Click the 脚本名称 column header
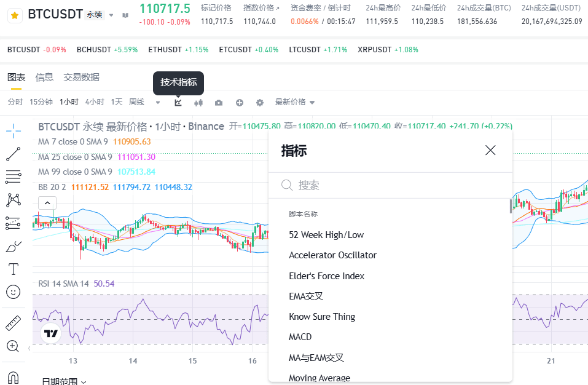Screen dimensions: 588x385 pyautogui.click(x=303, y=214)
